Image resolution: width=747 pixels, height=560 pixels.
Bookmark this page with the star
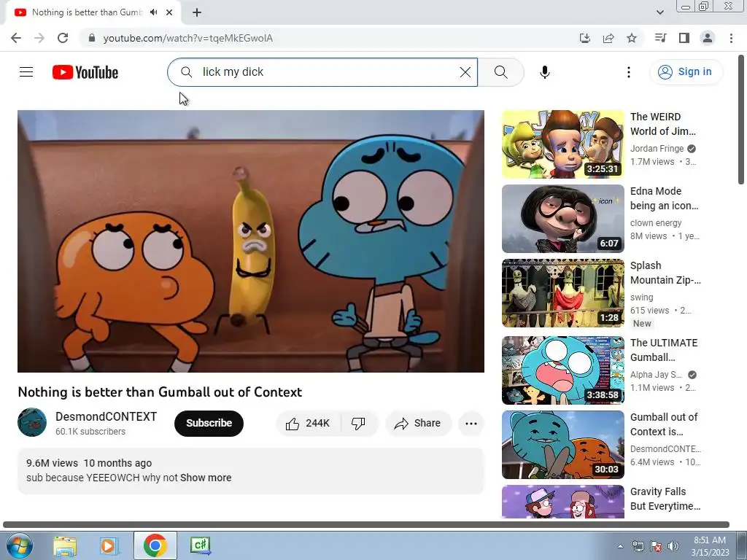(x=632, y=38)
